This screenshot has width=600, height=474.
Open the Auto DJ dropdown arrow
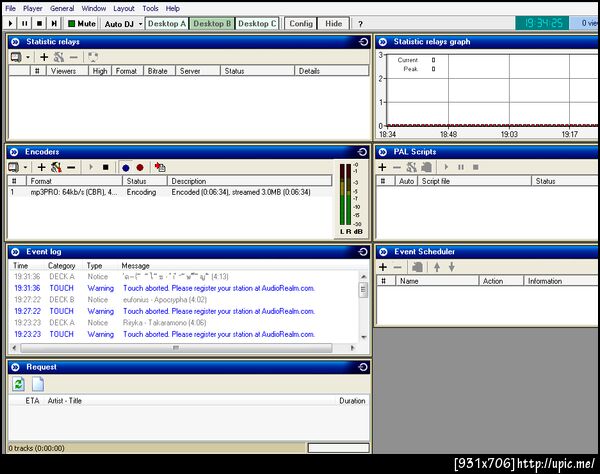(140, 24)
